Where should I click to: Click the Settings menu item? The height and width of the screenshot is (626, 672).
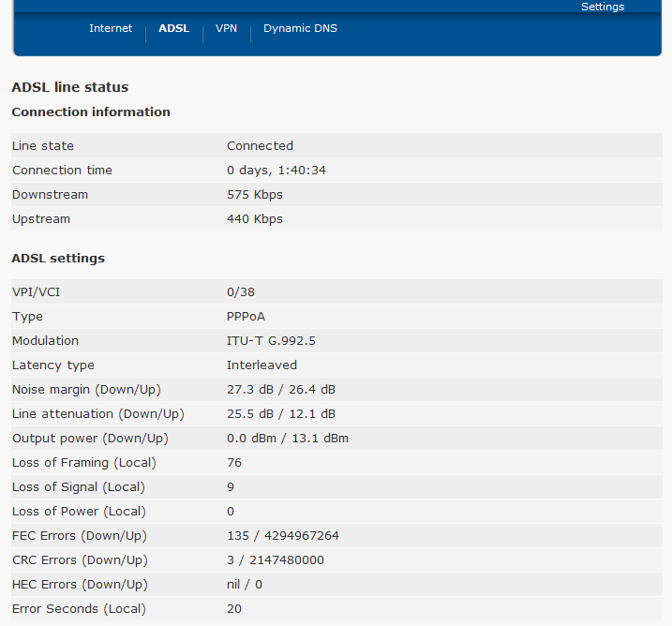click(x=602, y=7)
